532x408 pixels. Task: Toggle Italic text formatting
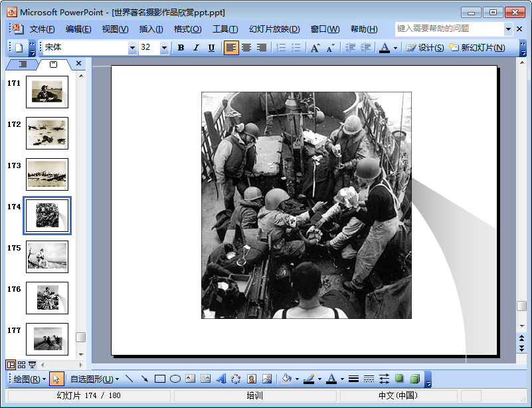point(196,48)
